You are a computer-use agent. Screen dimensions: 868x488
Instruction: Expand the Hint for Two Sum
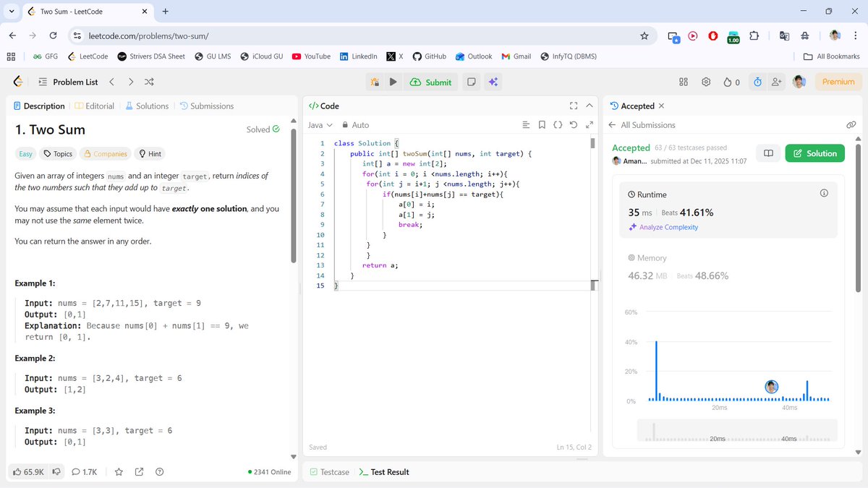(150, 153)
